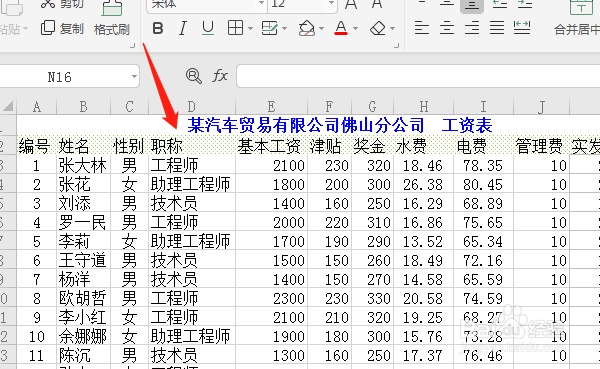Expand the draw border dropdown arrow
The width and height of the screenshot is (600, 369).
[284, 28]
